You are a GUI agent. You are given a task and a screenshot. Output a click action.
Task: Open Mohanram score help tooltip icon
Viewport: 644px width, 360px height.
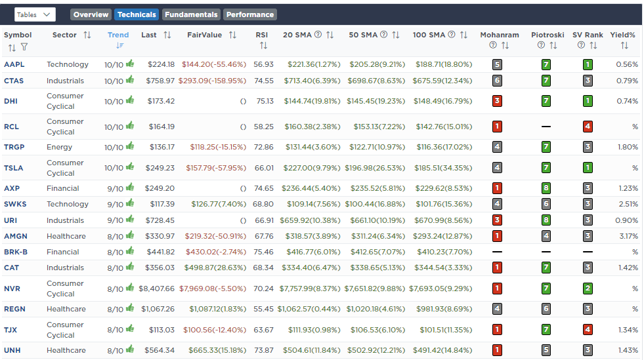[x=493, y=46]
